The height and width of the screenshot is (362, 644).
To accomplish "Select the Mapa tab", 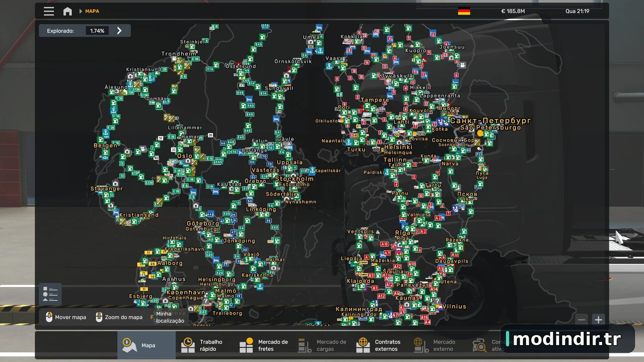I will [x=147, y=345].
